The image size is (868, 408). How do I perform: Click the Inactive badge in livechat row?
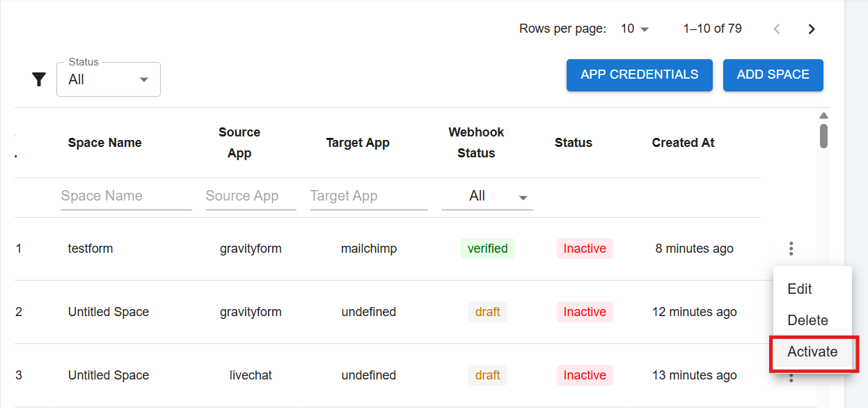point(585,375)
